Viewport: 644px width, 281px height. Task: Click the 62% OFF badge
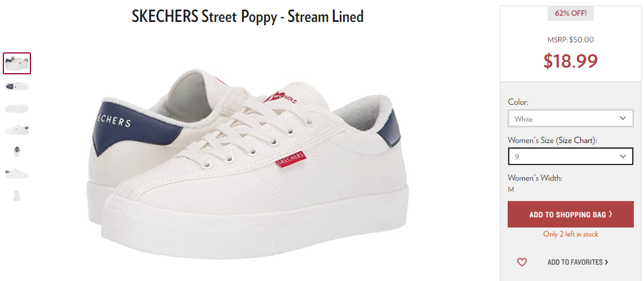(x=571, y=13)
